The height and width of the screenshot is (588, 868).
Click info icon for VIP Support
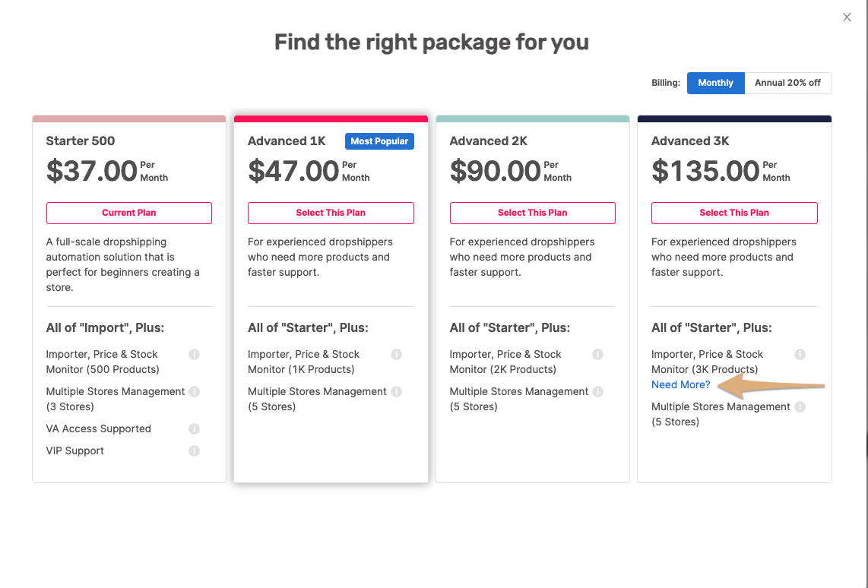194,450
